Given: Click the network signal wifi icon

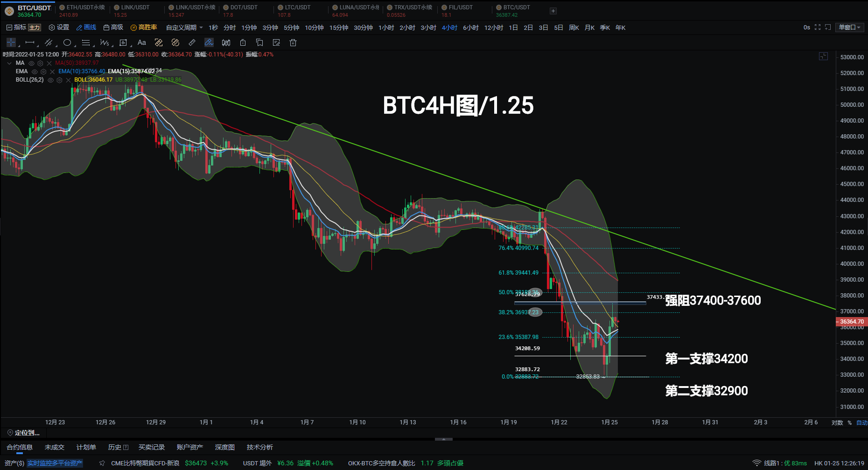Looking at the screenshot, I should pyautogui.click(x=757, y=463).
